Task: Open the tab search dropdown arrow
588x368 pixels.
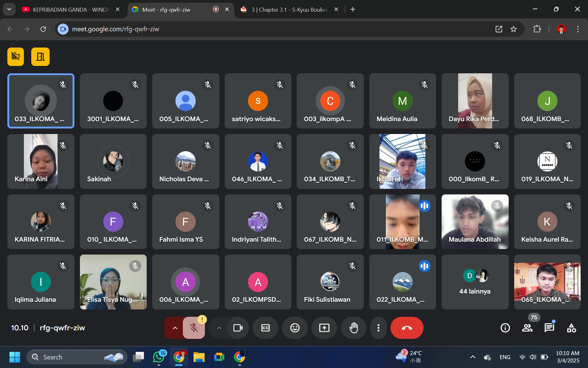Action: coord(9,9)
